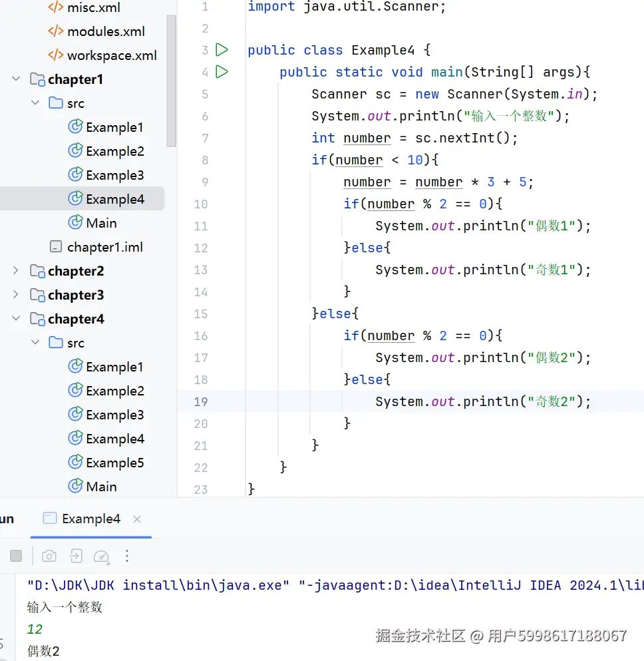644x661 pixels.
Task: Click println "奇数2" statement on line 19
Action: point(483,401)
